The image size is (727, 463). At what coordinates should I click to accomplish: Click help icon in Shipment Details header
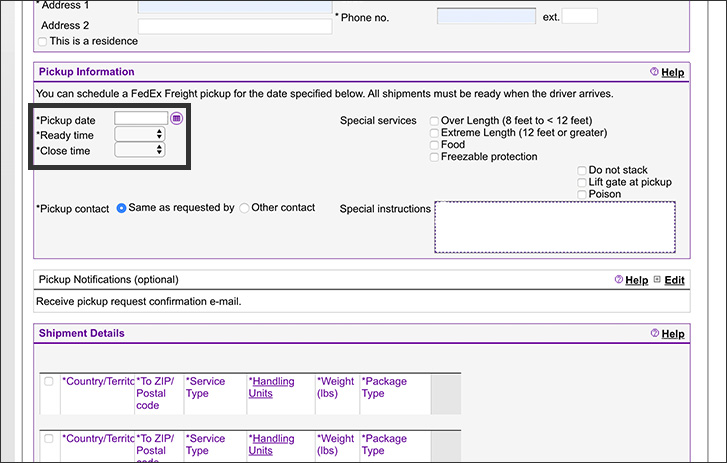pyautogui.click(x=655, y=333)
